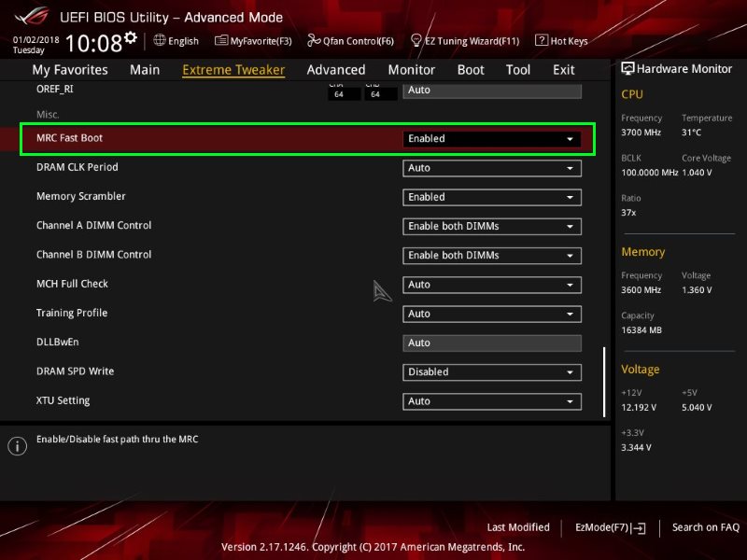Click Last Modified button

click(518, 527)
